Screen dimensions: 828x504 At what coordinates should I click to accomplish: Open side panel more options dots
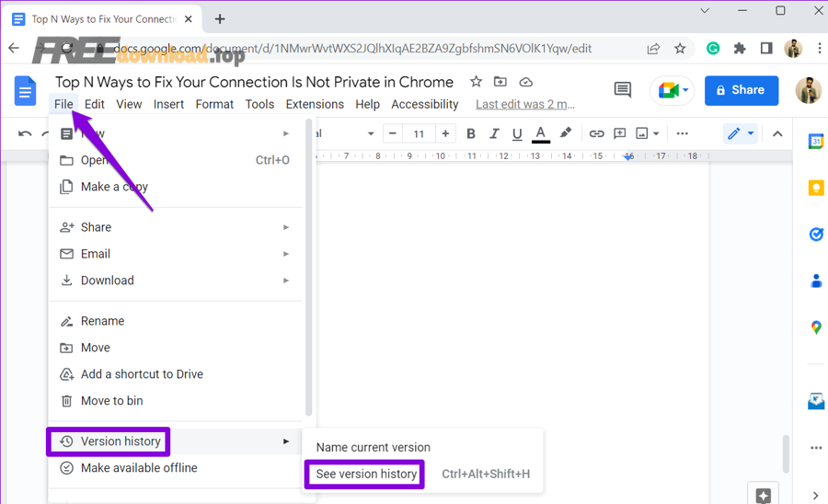click(x=816, y=448)
